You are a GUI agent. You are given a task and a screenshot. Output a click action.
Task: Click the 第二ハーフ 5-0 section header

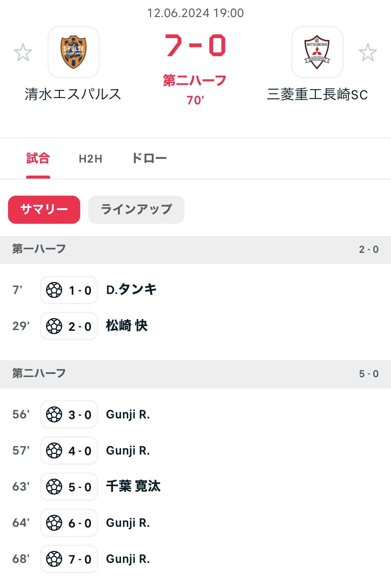[195, 374]
